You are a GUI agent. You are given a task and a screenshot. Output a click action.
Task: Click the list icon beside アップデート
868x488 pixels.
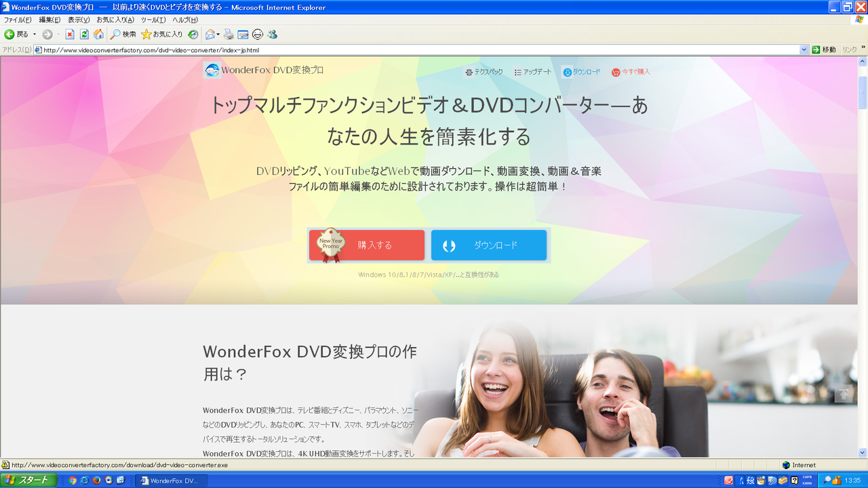coord(518,72)
